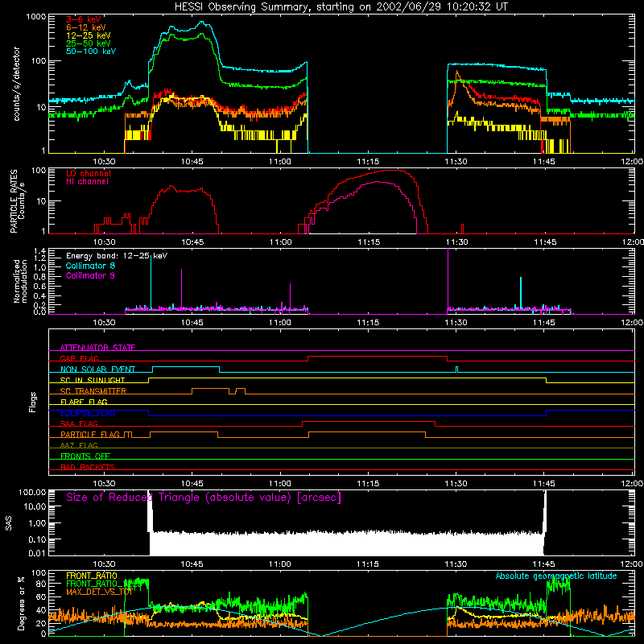This screenshot has width=644, height=644.
Task: Click the PARTICLE_FLAG label
Action: (x=90, y=435)
